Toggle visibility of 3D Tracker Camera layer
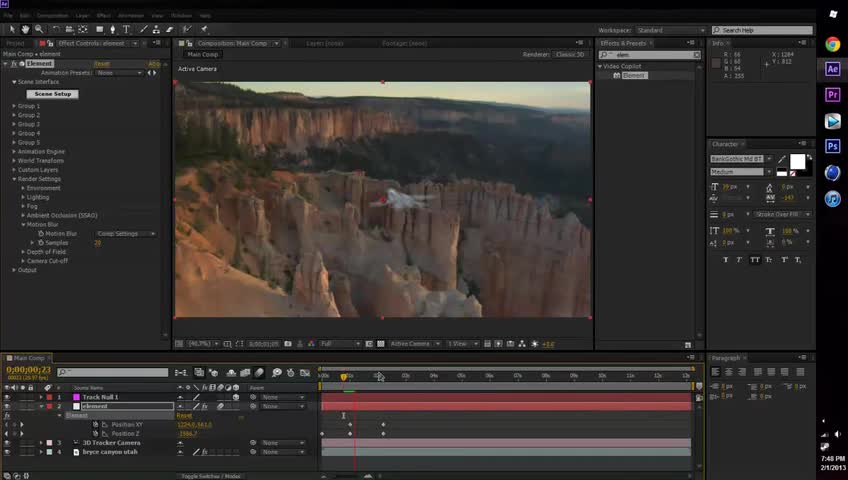 coord(6,443)
